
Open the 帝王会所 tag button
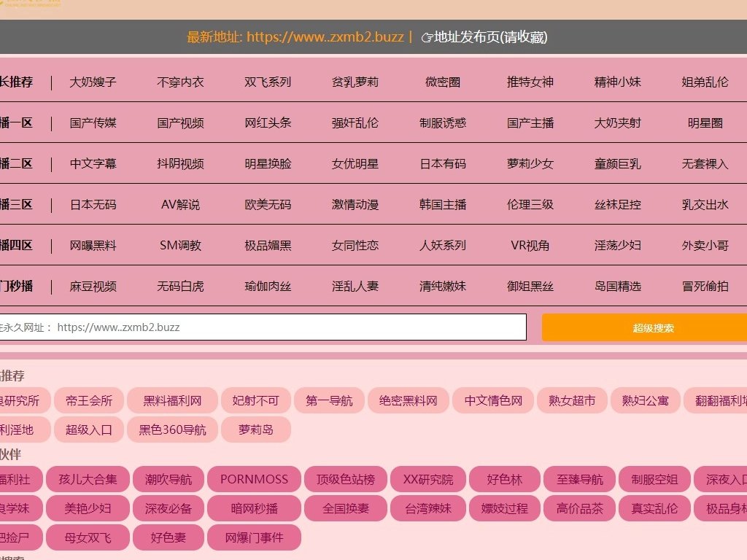(x=88, y=400)
